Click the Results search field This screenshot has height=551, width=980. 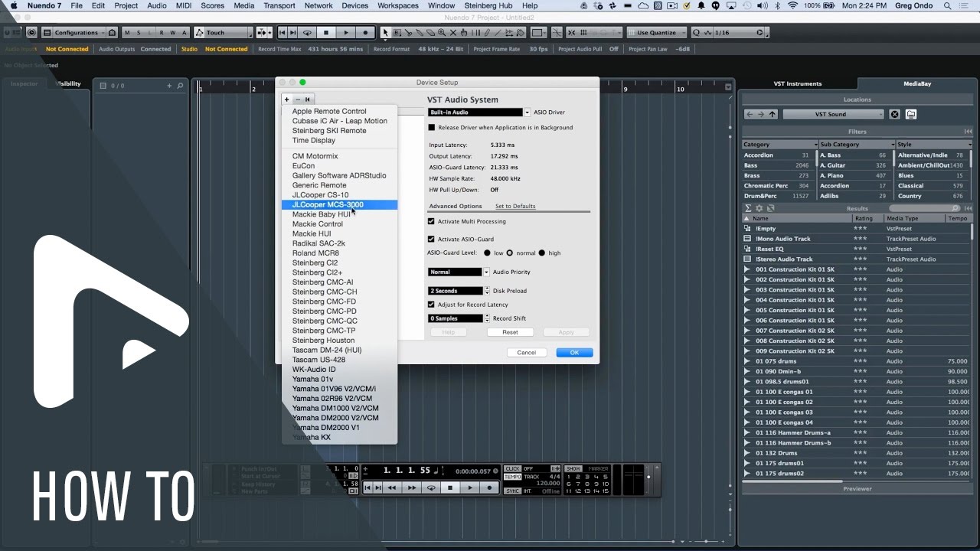click(x=925, y=208)
